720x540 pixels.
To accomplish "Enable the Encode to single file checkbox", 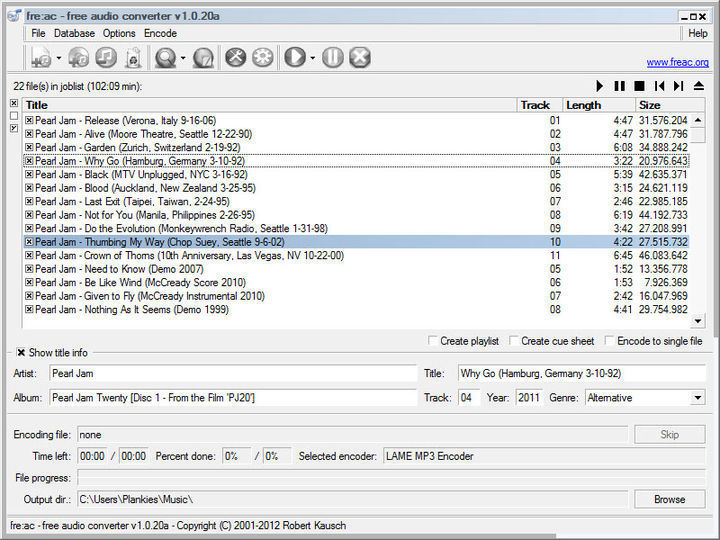I will [609, 341].
